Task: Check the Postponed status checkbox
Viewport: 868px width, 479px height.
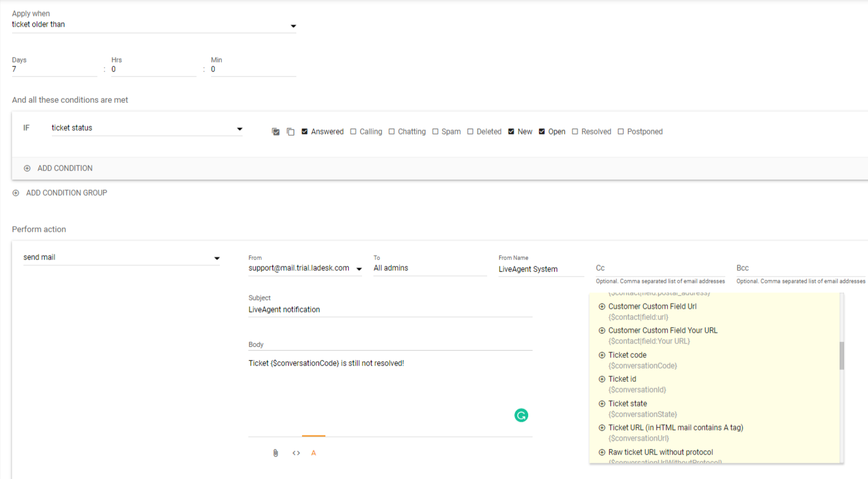Action: (620, 132)
